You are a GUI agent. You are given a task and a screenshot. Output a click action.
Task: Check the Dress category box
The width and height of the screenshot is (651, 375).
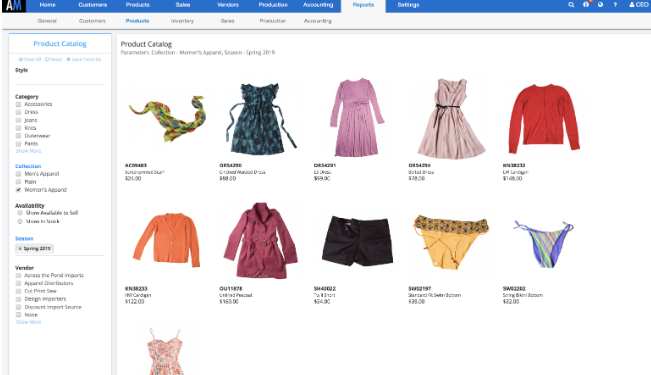pos(18,112)
